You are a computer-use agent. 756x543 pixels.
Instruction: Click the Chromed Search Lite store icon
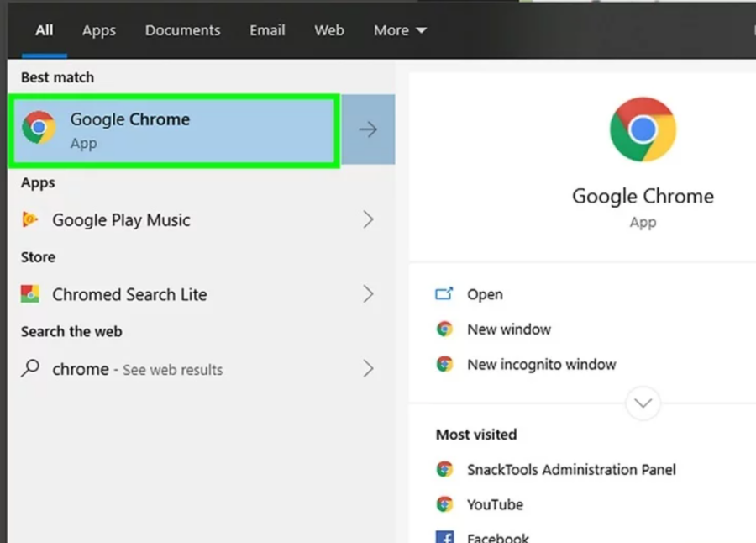30,294
